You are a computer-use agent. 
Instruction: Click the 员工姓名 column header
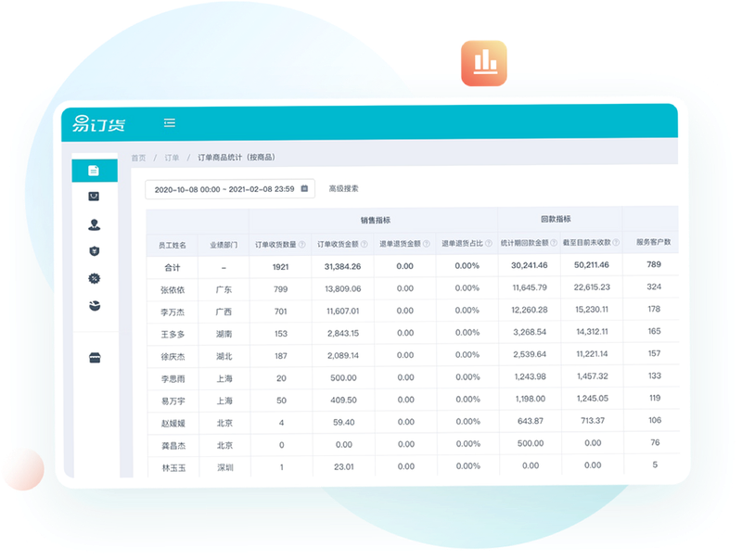click(173, 245)
